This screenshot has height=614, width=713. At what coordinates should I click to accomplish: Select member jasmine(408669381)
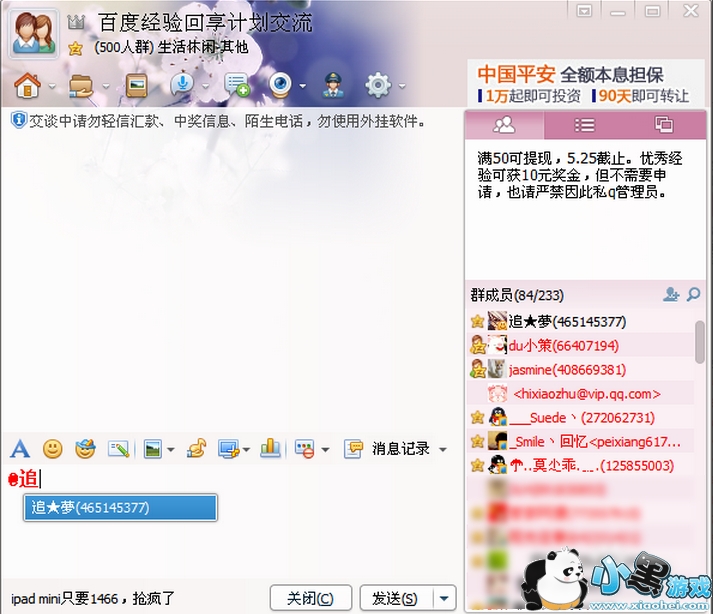pyautogui.click(x=581, y=370)
